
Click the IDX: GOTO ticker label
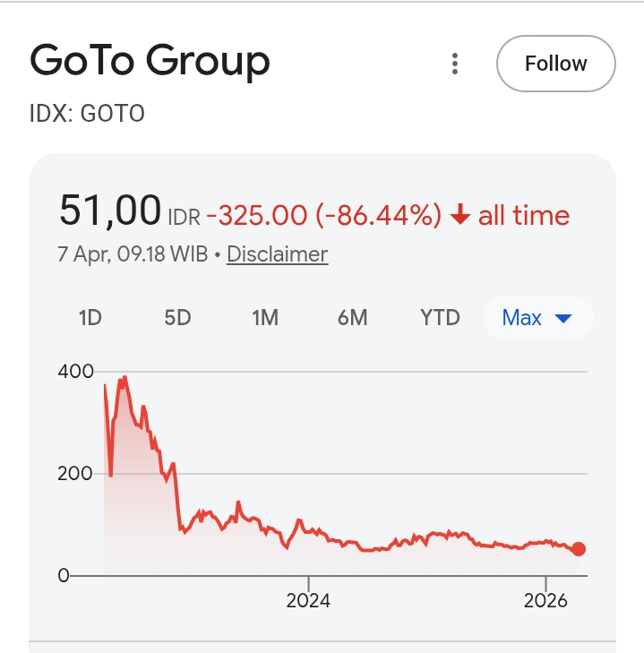pyautogui.click(x=87, y=114)
